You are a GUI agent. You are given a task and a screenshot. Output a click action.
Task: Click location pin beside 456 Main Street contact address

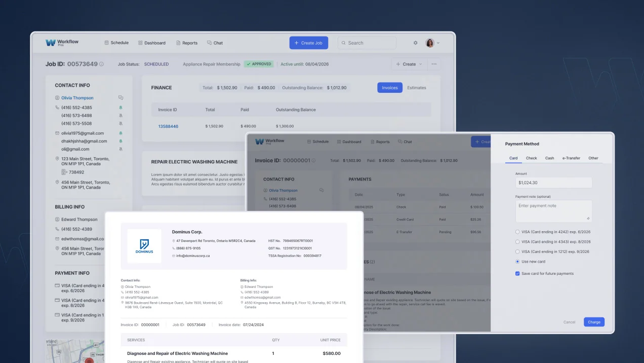57,183
